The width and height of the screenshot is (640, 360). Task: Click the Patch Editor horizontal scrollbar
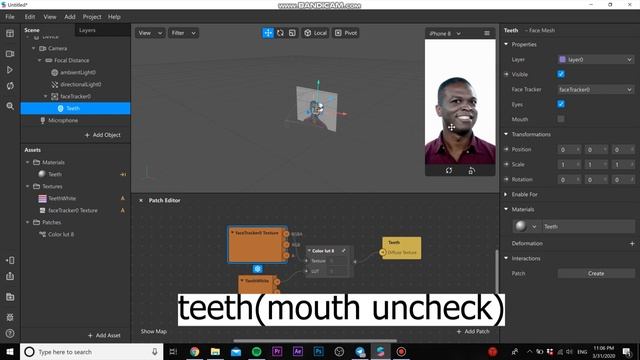[x=315, y=340]
